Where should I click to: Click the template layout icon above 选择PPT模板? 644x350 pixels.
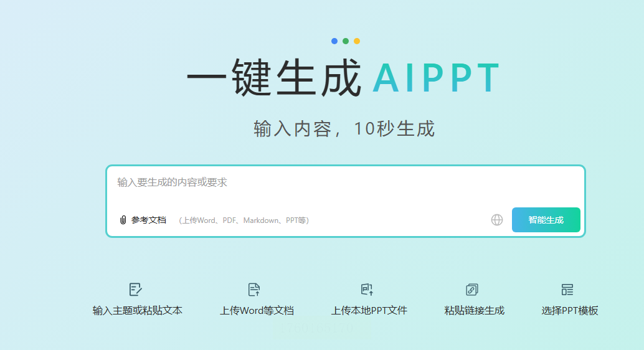click(567, 290)
